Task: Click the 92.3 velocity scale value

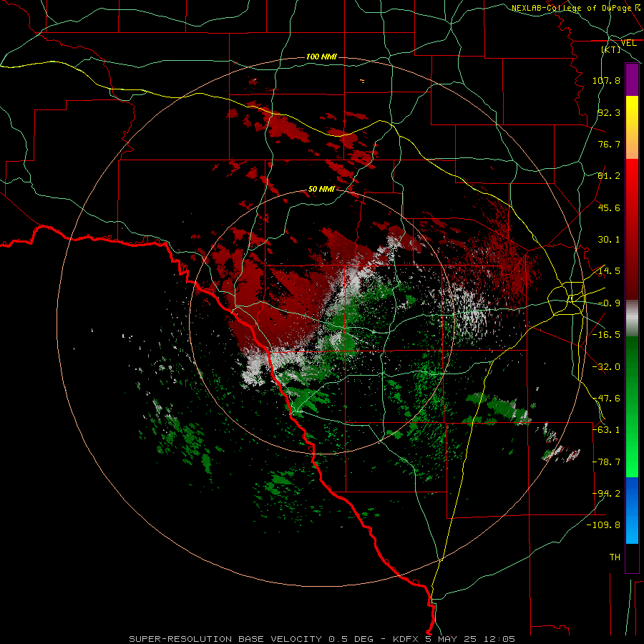Action: [609, 112]
